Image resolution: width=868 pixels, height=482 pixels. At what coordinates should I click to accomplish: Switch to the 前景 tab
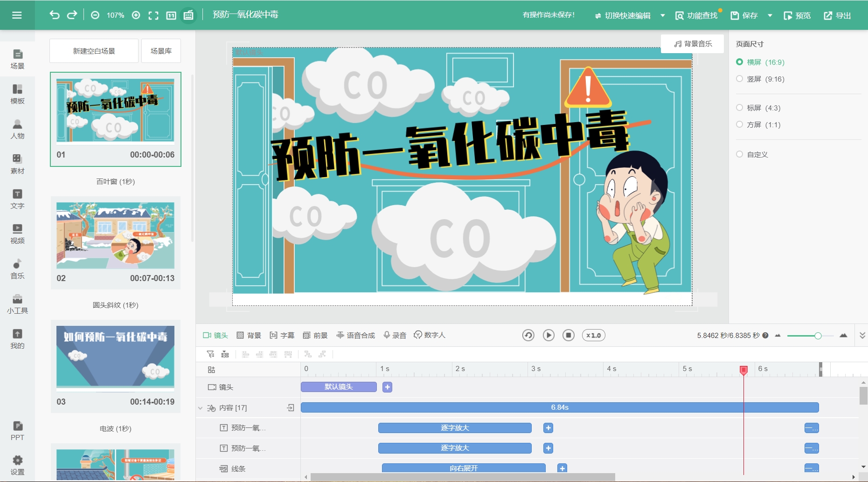click(315, 335)
